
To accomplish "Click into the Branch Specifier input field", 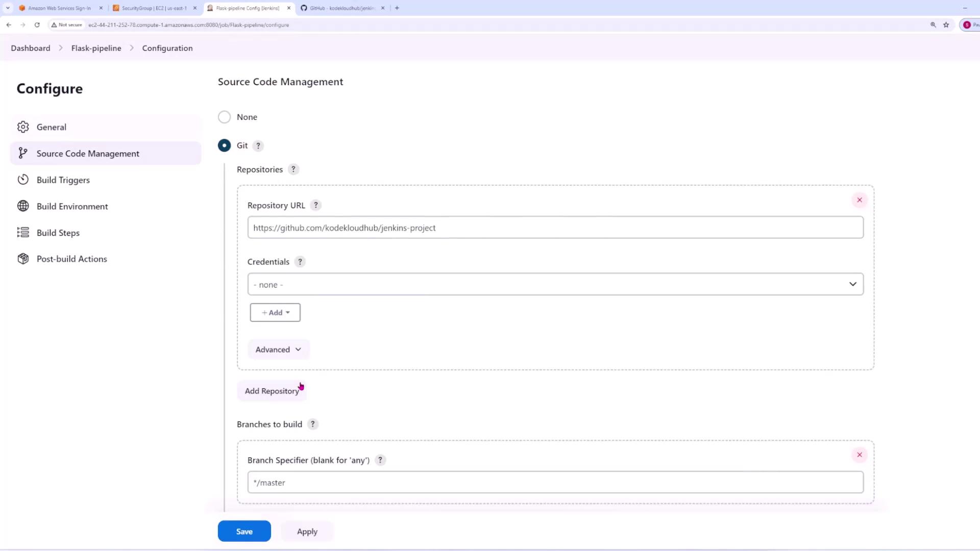I will click(x=555, y=483).
